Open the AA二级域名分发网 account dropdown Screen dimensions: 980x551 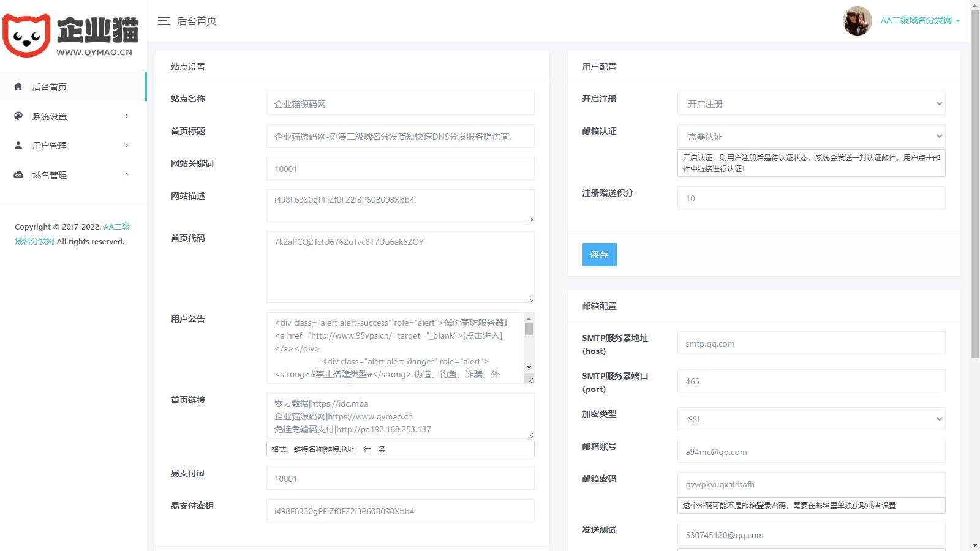(919, 21)
